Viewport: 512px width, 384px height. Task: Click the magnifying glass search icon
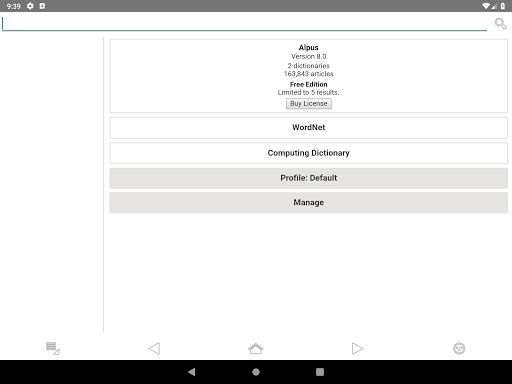pyautogui.click(x=500, y=23)
